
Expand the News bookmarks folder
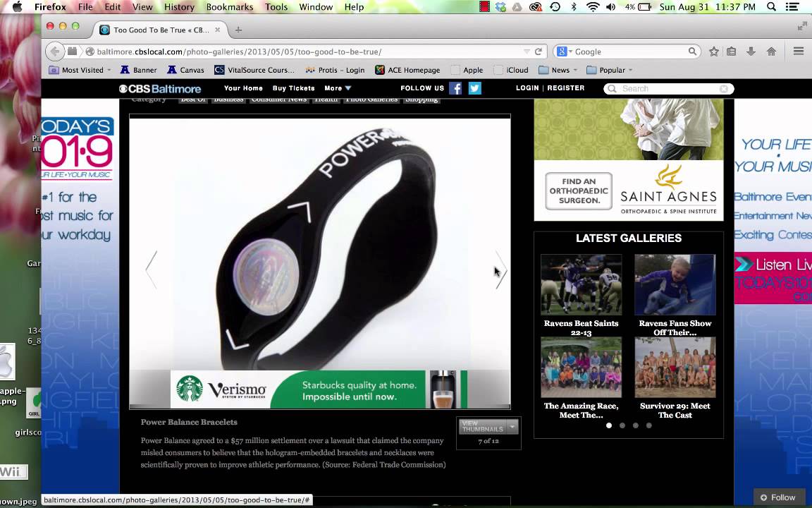pos(558,70)
